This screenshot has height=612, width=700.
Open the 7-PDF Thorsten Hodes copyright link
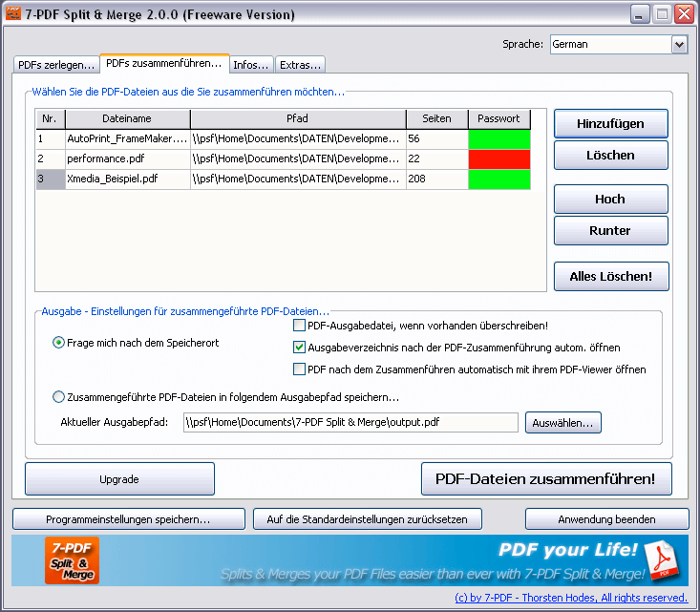571,598
